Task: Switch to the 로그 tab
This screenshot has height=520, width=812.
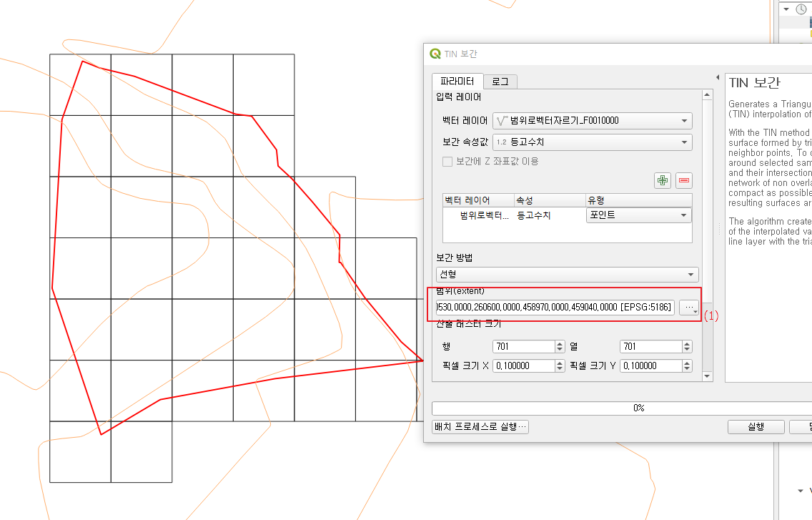Action: click(500, 82)
